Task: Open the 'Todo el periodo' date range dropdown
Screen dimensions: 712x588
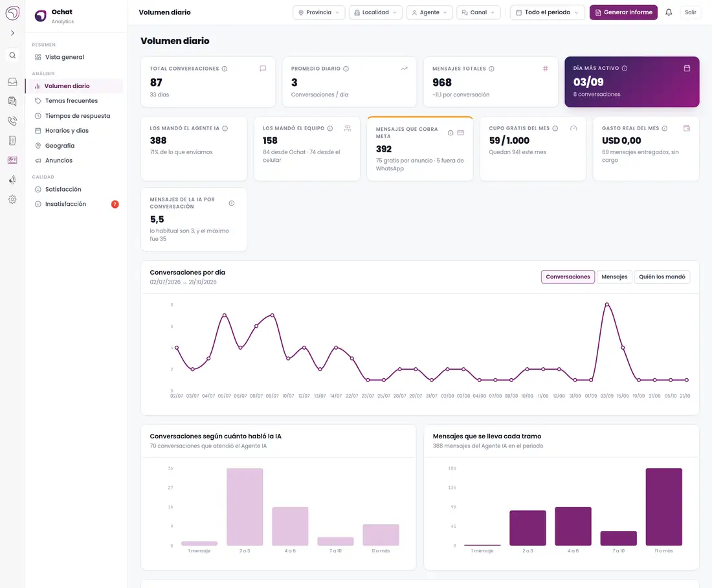Action: pos(548,12)
